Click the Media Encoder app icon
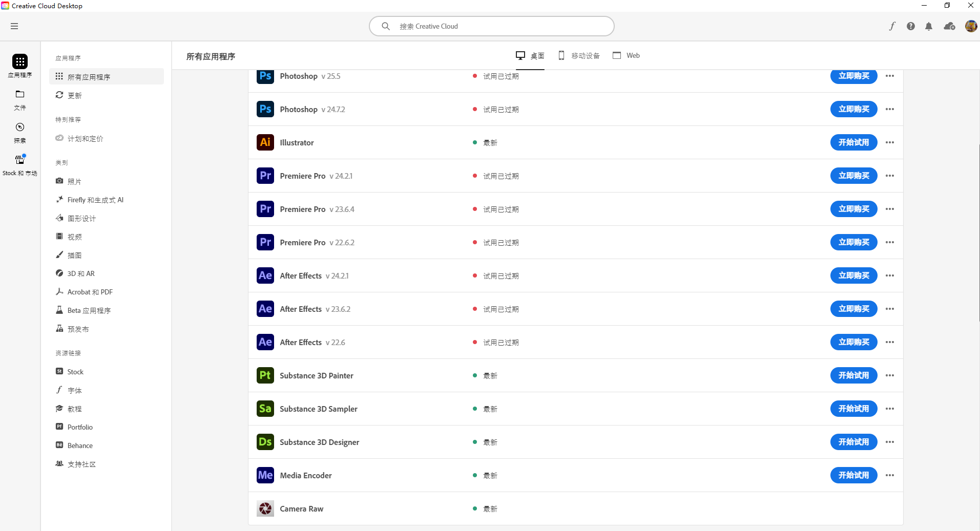The height and width of the screenshot is (531, 980). point(265,475)
